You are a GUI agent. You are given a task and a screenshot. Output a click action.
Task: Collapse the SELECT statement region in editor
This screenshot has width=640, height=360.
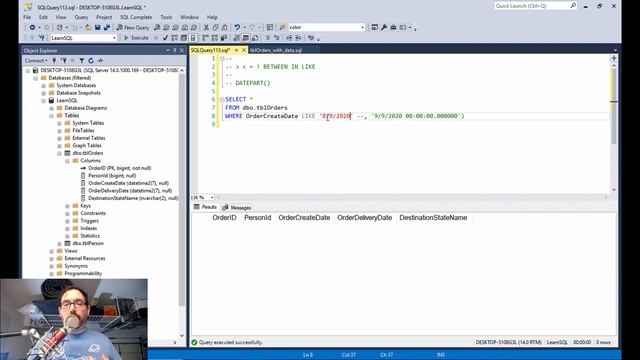222,99
